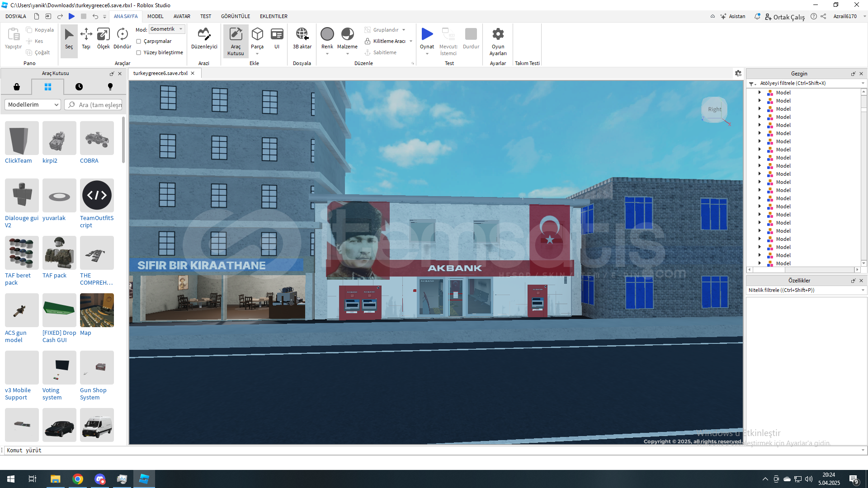The image size is (868, 488).
Task: Choose the Ölçek (Scale) tool
Action: (104, 39)
